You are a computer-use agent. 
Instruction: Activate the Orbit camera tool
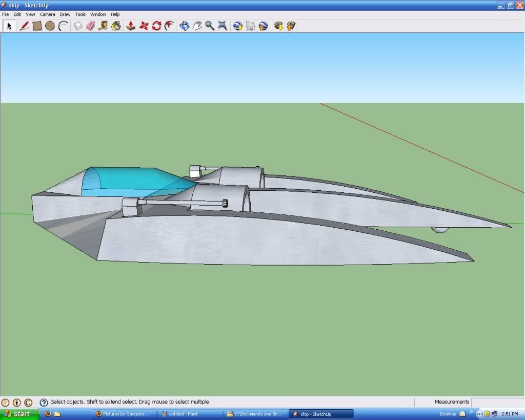[184, 26]
